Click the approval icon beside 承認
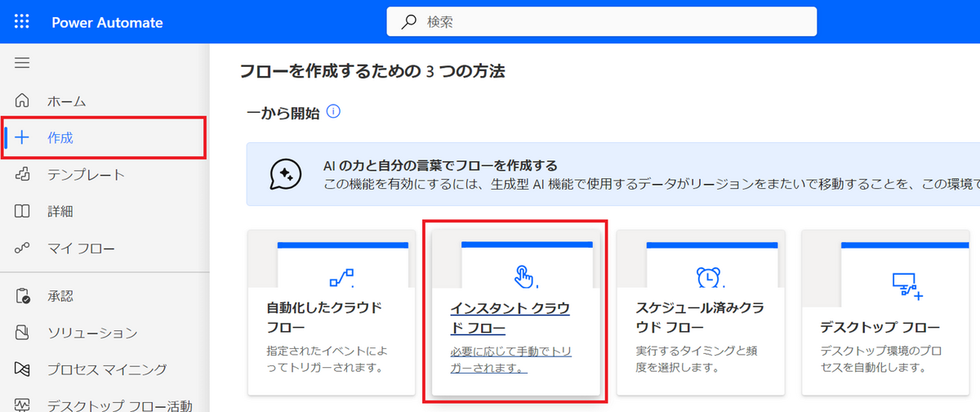Screen dimensions: 980x412 pos(22,296)
